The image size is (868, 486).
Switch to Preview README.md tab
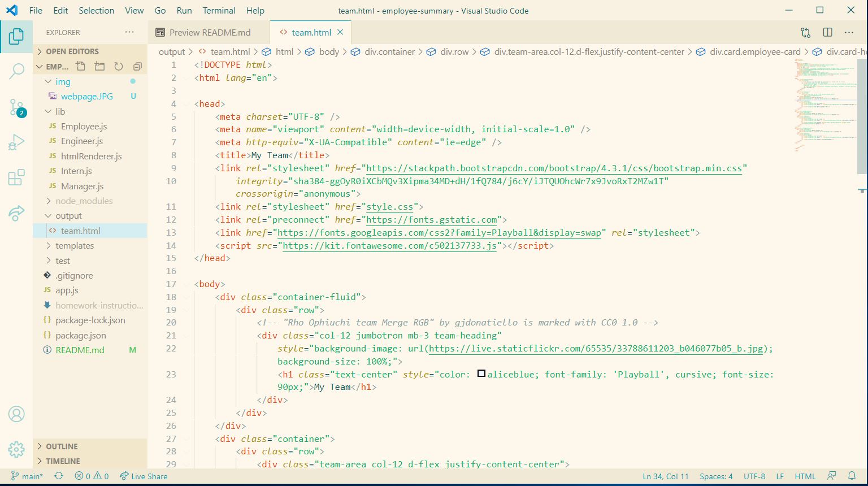(209, 32)
